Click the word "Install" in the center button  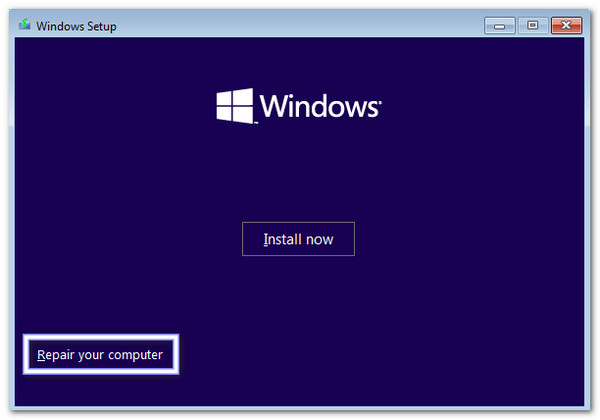click(283, 240)
